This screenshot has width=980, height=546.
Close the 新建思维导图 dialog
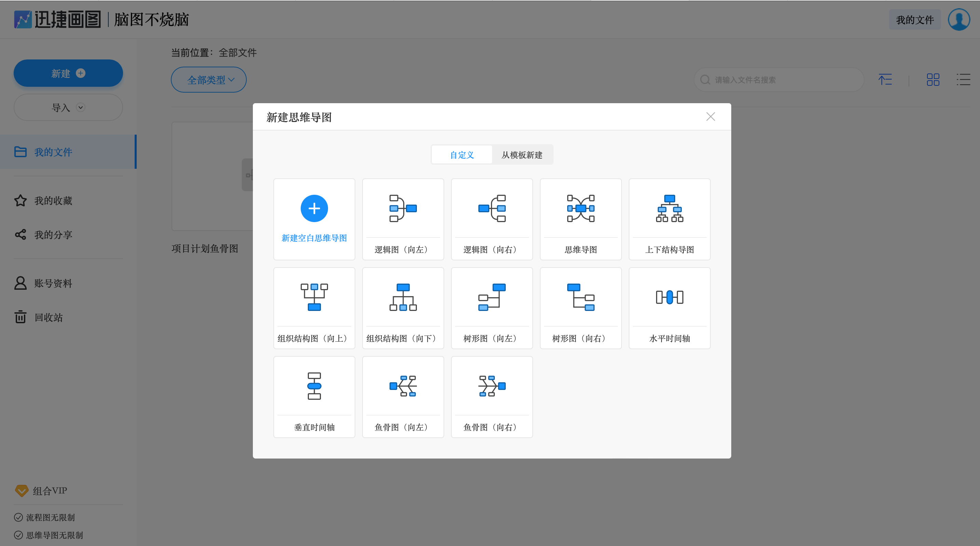(710, 117)
